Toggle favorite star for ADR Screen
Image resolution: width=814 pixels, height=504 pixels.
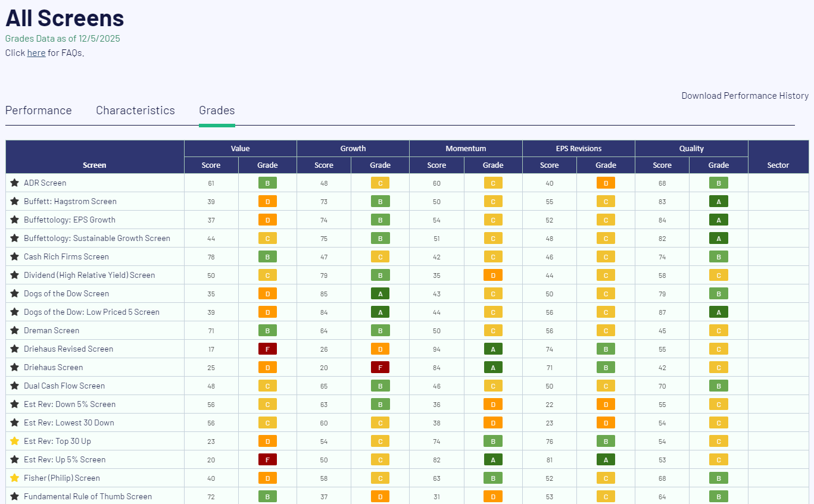(15, 183)
